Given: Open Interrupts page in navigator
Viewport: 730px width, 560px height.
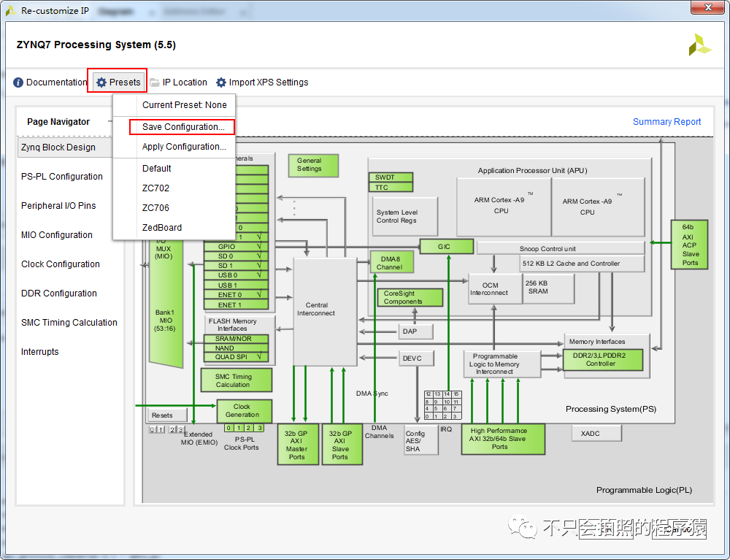Looking at the screenshot, I should pos(39,352).
